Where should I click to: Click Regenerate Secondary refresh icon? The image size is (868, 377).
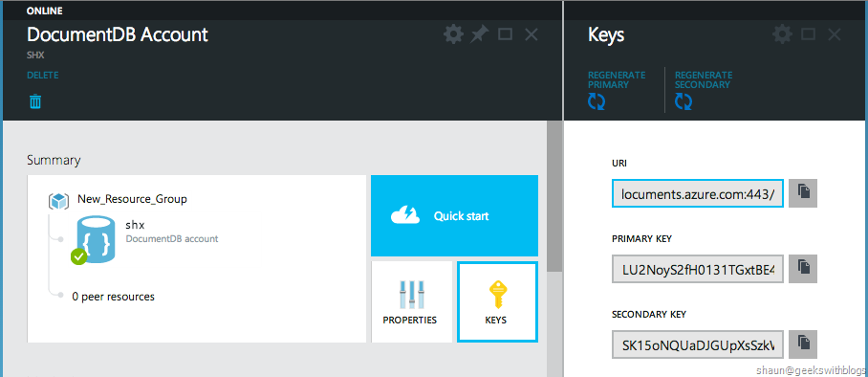pos(684,101)
